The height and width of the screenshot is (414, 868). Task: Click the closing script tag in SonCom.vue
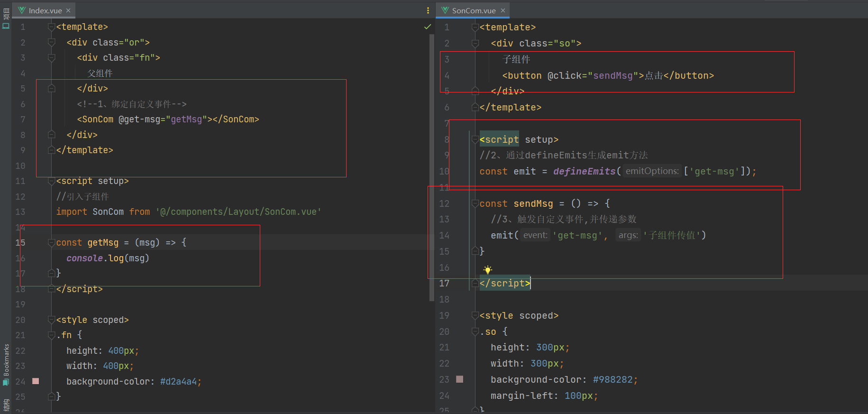(505, 283)
